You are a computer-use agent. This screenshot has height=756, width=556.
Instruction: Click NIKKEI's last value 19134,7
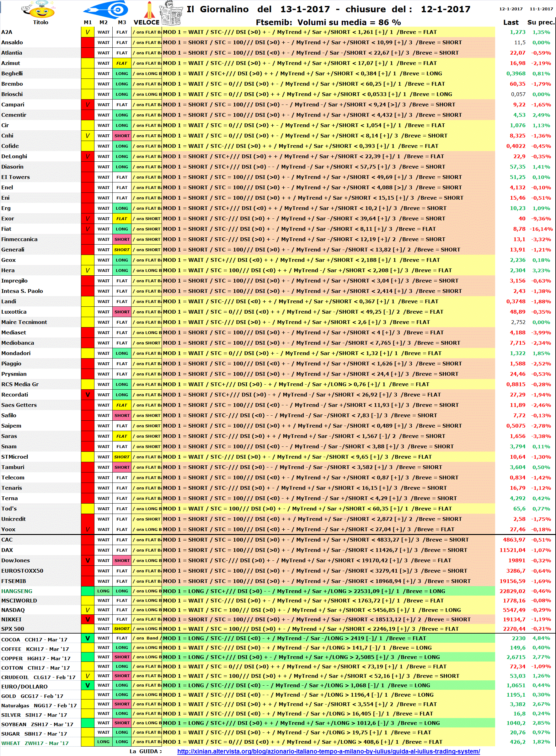(x=514, y=619)
